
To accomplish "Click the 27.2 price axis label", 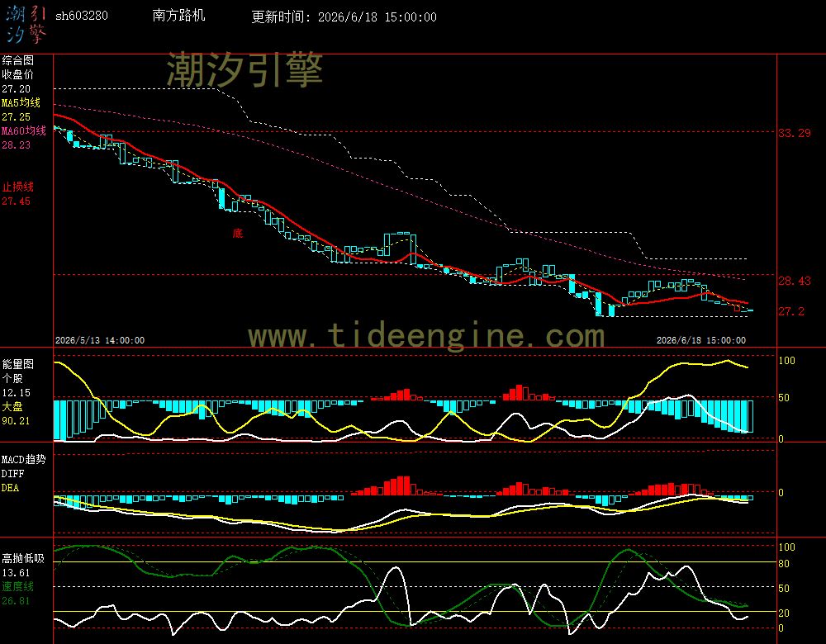I will 791,311.
